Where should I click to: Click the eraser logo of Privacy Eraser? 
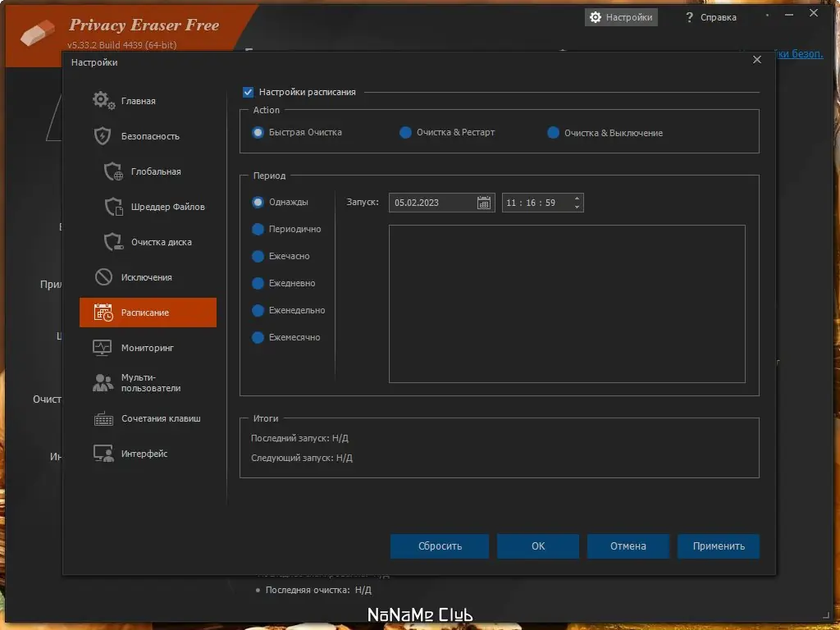pyautogui.click(x=38, y=33)
